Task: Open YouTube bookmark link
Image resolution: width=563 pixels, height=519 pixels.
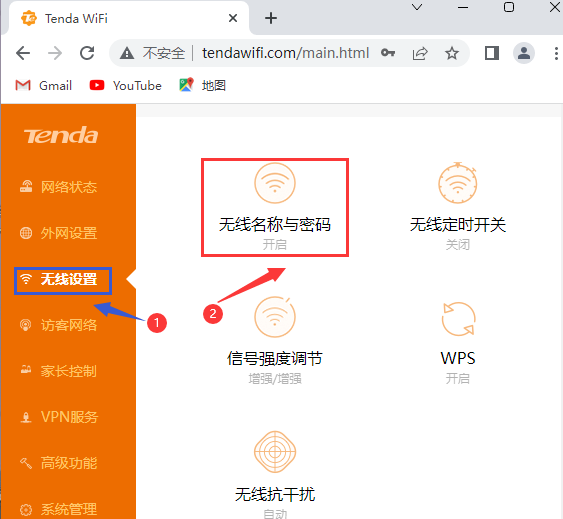Action: coord(126,85)
